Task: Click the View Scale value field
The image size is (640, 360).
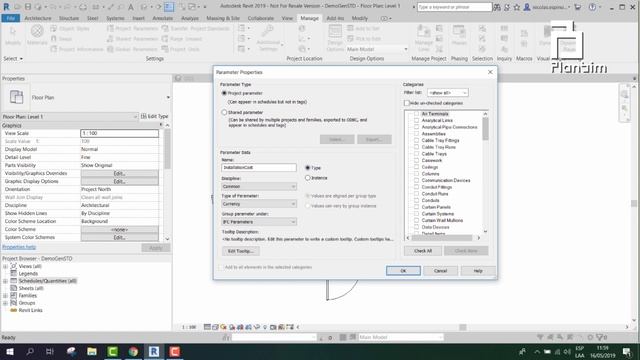Action: (119, 133)
